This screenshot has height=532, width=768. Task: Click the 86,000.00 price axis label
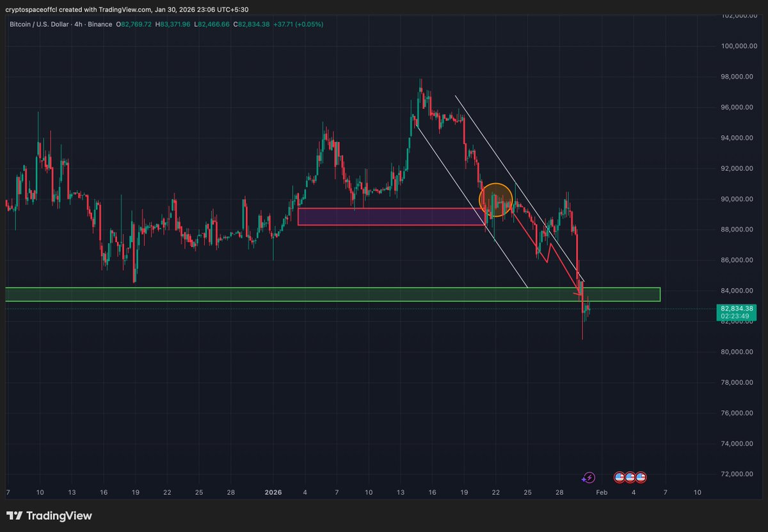[x=737, y=260]
